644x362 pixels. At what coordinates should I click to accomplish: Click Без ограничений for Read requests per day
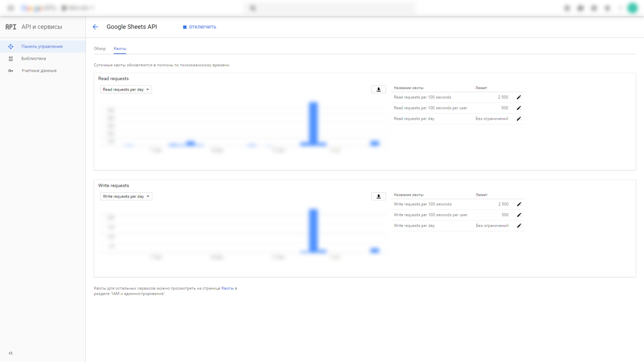point(492,119)
